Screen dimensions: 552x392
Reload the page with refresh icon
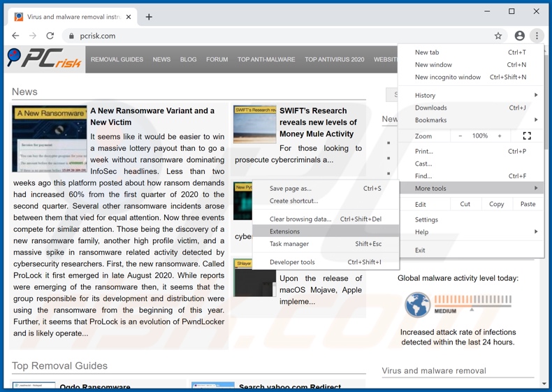click(x=50, y=36)
